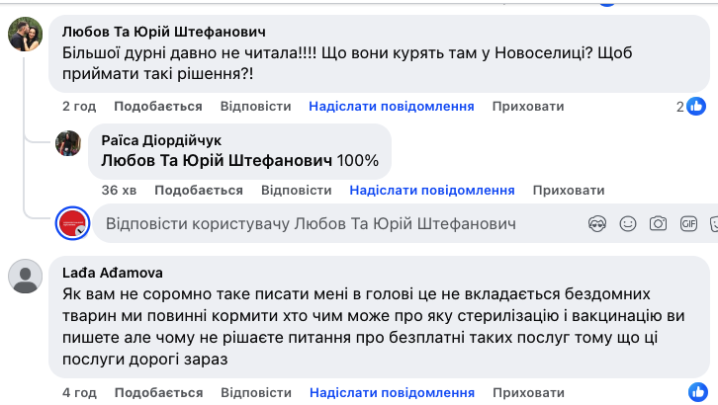Hide Раїса Діордійчук's reply
Viewport: 718px width, 405px height.
568,190
